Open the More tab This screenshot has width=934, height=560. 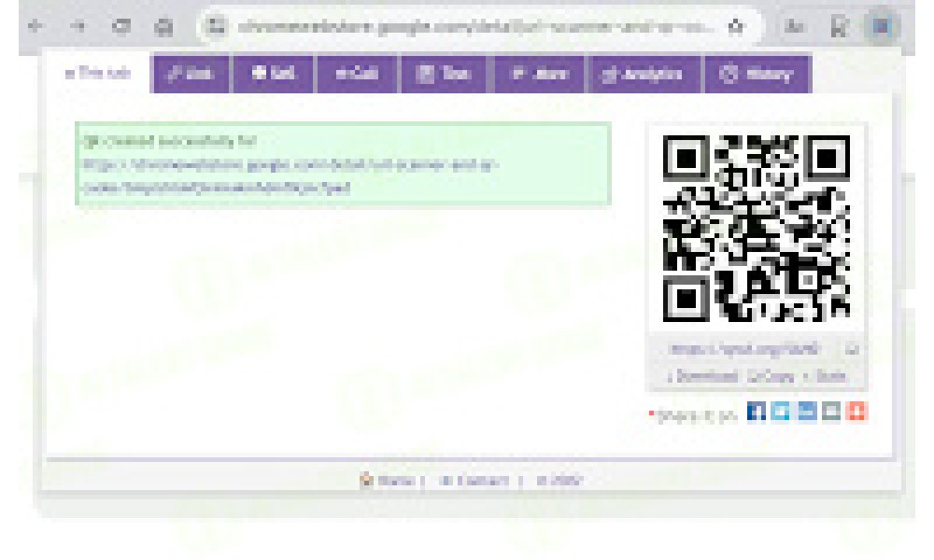pyautogui.click(x=539, y=74)
